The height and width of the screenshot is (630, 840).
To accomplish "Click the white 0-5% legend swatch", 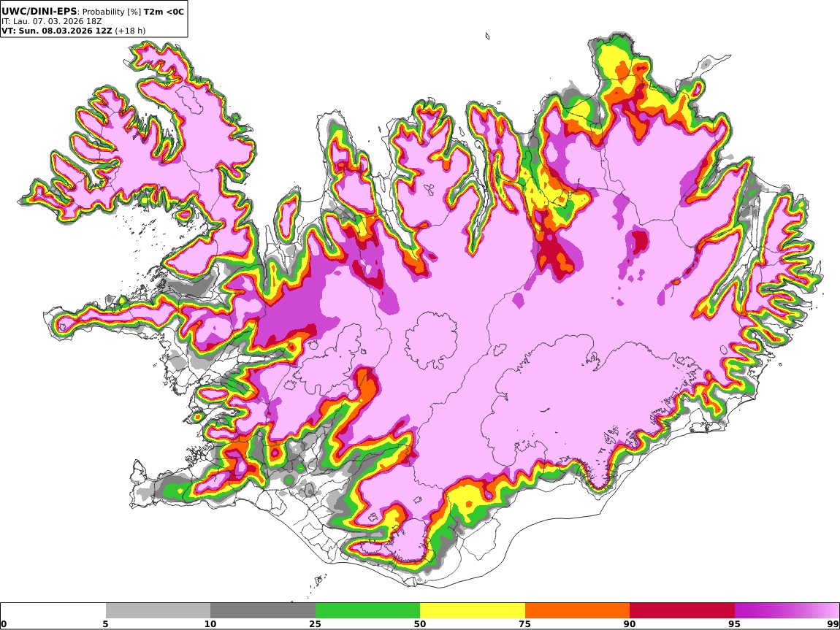I will pos(53,610).
